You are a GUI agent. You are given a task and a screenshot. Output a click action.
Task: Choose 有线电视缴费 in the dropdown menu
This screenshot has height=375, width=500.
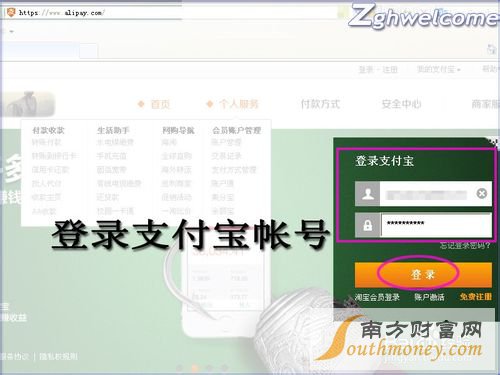point(119,183)
